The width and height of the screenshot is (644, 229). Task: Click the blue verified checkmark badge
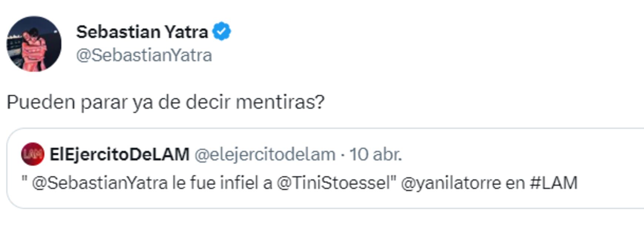coord(221,31)
